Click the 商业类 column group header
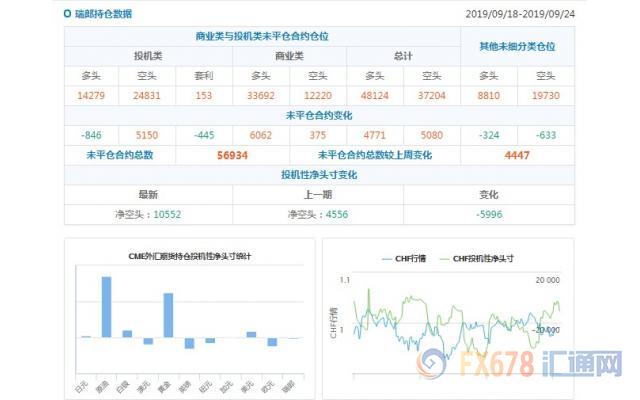Screen dimensions: 640x400 coord(289,56)
